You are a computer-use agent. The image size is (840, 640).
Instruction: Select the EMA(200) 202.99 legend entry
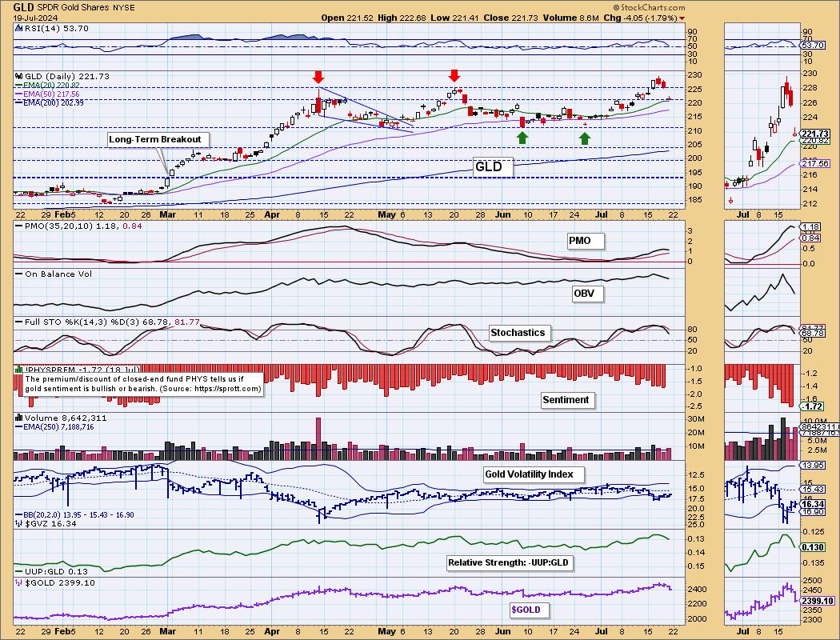coord(50,102)
